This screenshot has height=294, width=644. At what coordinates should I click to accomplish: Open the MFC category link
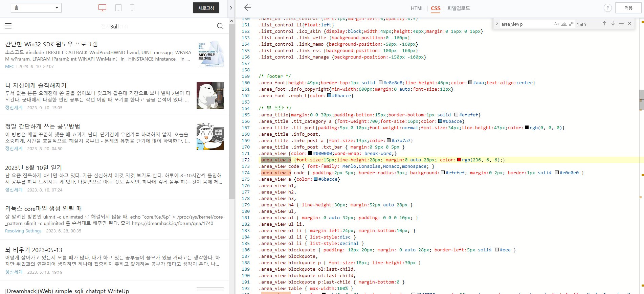tap(9, 67)
